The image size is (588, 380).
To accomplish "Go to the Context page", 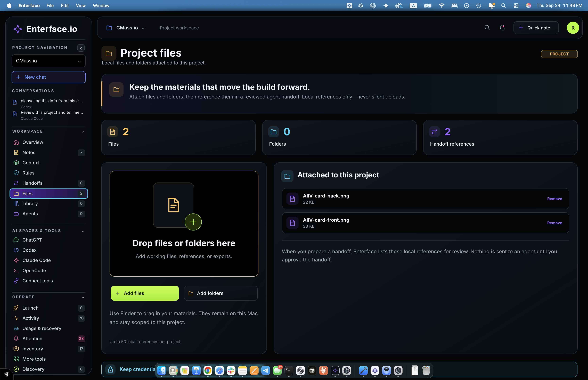I will [x=49, y=163].
